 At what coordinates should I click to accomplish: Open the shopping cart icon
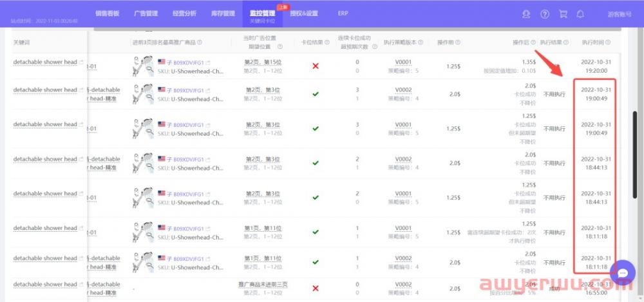[563, 14]
